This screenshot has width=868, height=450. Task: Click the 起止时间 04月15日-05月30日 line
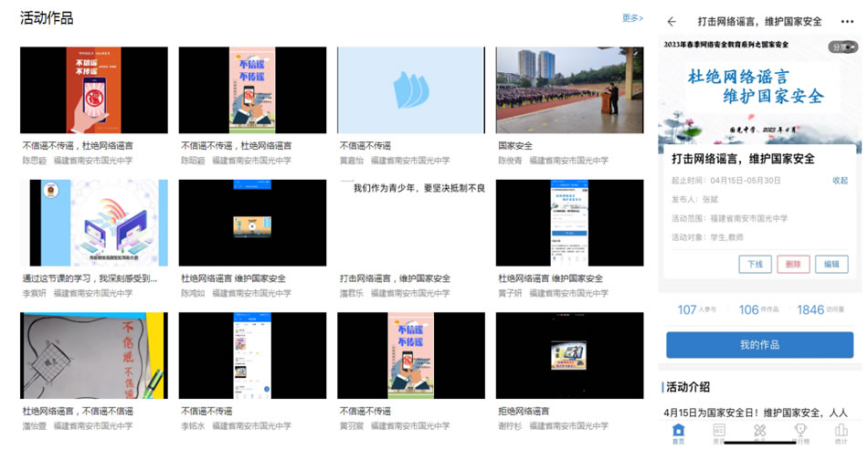click(726, 181)
